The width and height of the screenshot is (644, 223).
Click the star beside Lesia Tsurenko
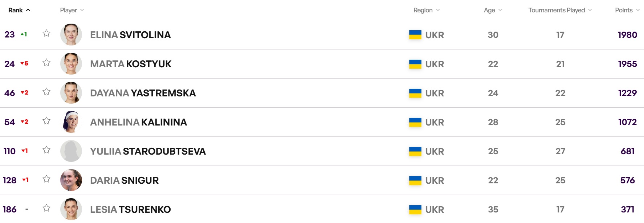[46, 208]
